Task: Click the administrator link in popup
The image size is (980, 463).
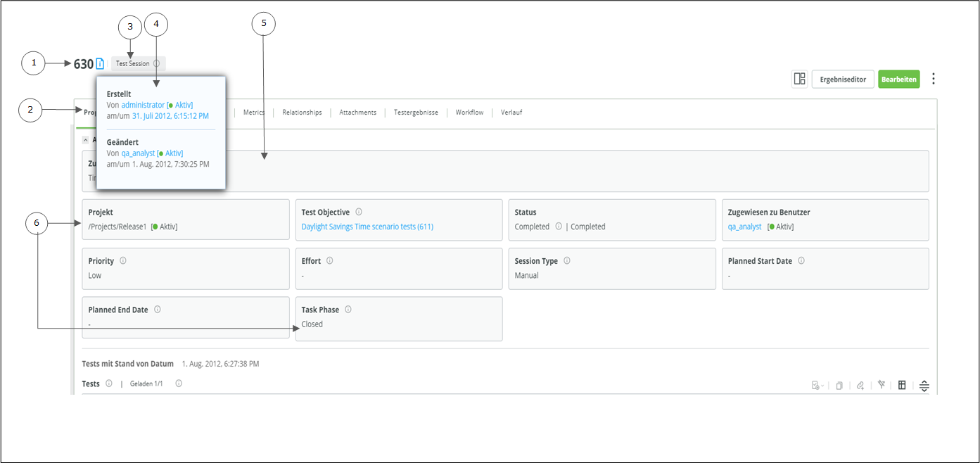Action: click(x=143, y=105)
